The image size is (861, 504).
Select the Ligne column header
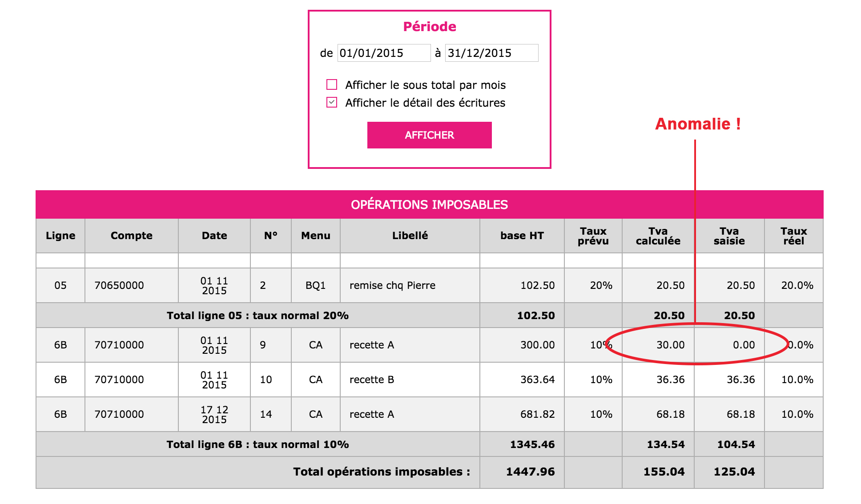coord(60,236)
